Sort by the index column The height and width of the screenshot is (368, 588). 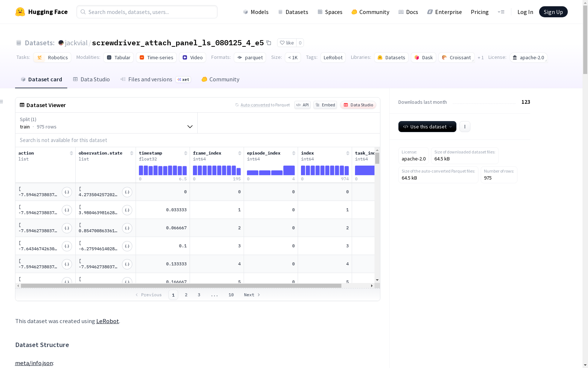click(348, 153)
